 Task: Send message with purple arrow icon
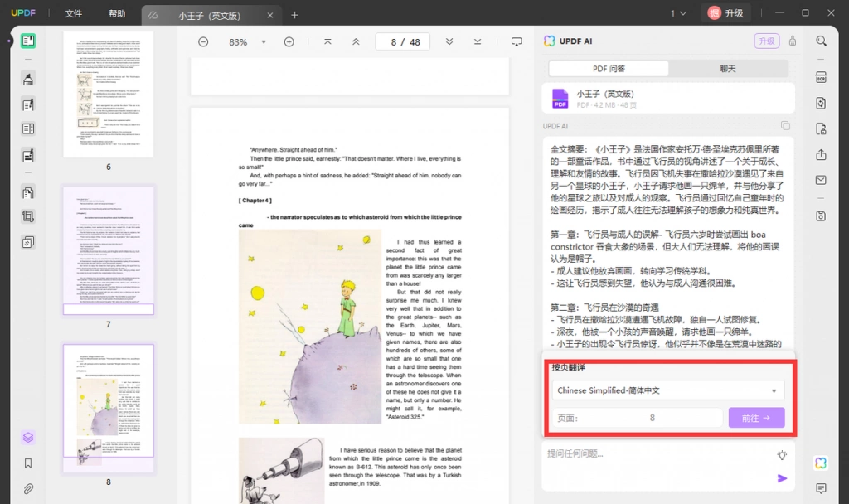[x=782, y=478]
